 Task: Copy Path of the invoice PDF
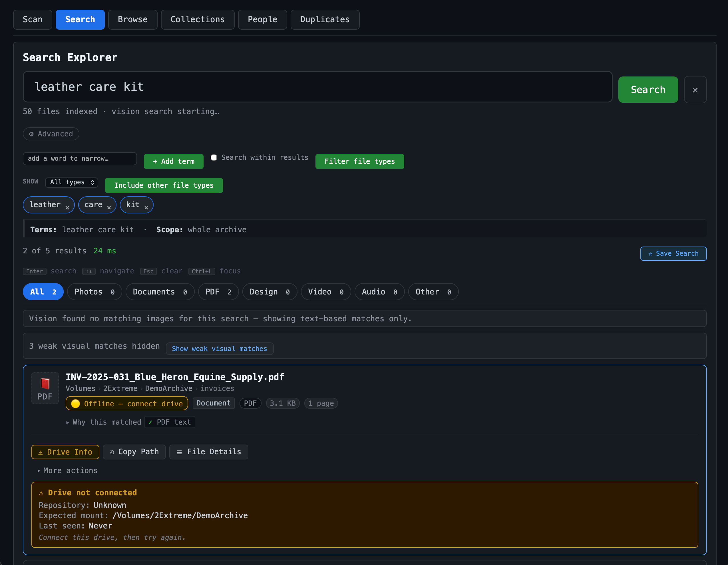click(134, 452)
